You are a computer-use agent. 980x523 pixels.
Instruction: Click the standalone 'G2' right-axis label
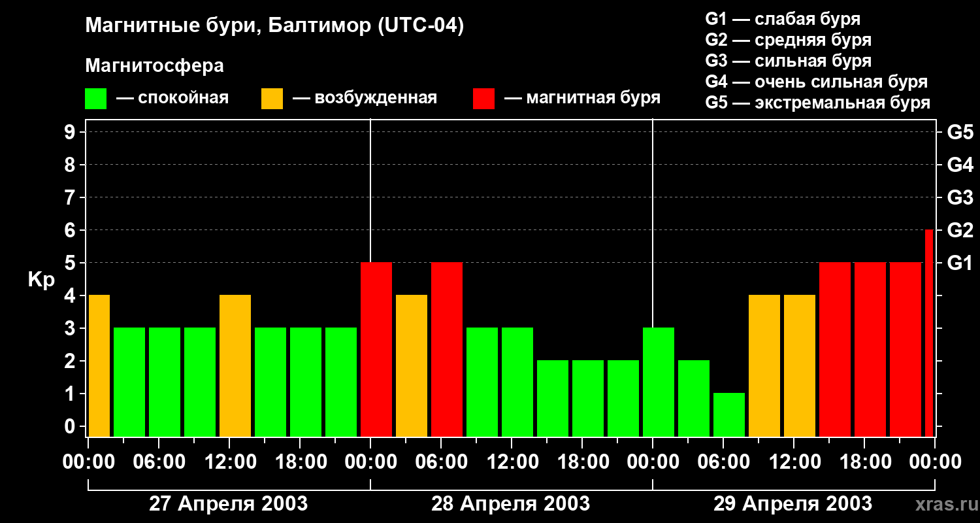point(960,230)
